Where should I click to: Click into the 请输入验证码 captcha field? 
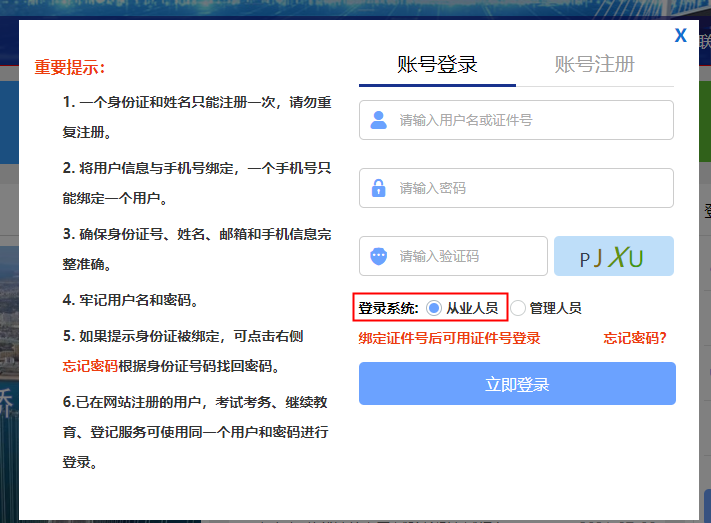click(x=465, y=256)
